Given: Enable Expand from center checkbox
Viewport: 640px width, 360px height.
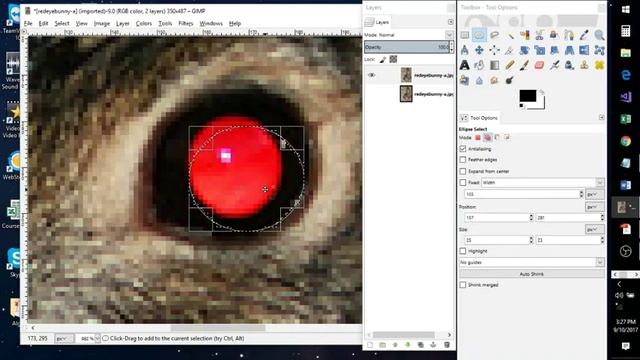Looking at the screenshot, I should [463, 171].
